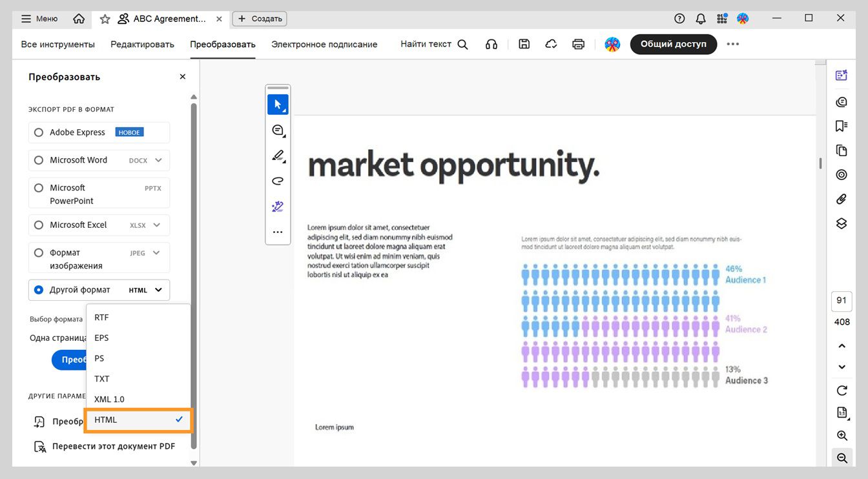Select the freehand Draw loop tool
Screen dimensions: 868x479
278,181
